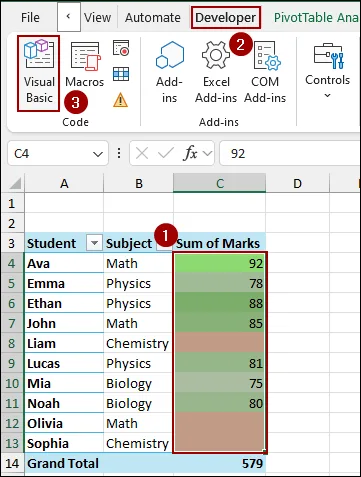This screenshot has height=477, width=361.
Task: Select the marks cell showing 75
Action: [x=220, y=383]
